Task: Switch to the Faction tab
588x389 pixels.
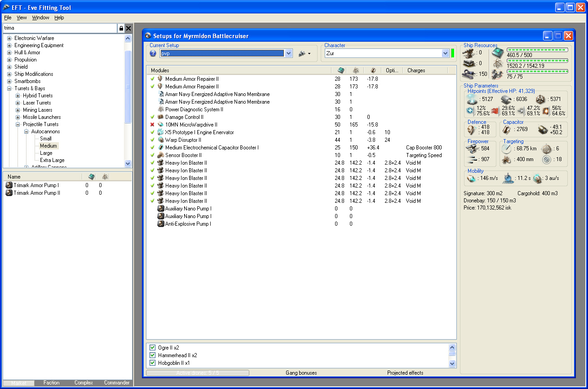Action: [51, 383]
